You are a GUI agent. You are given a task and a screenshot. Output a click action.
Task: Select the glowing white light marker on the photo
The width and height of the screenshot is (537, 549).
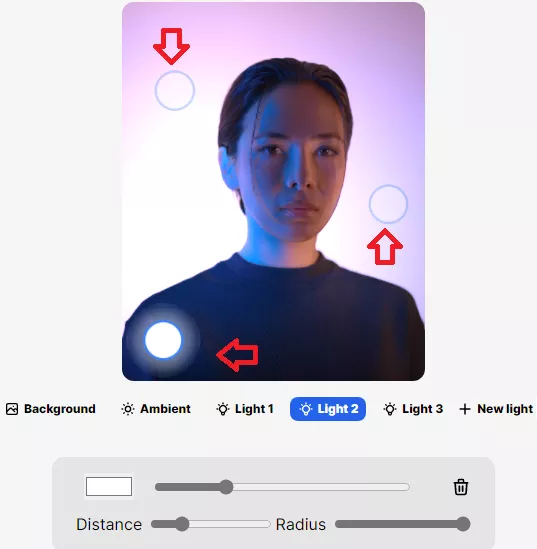click(x=163, y=340)
